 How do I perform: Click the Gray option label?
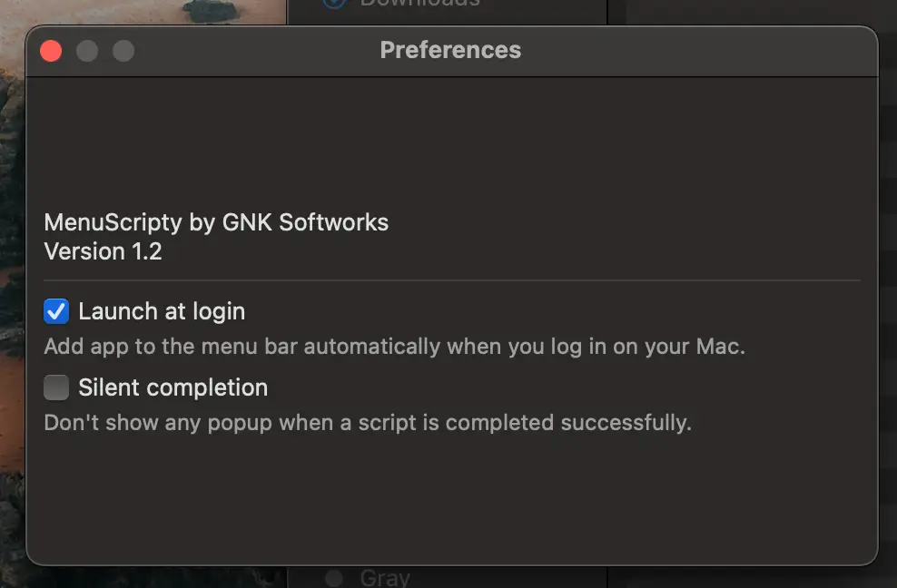click(385, 577)
